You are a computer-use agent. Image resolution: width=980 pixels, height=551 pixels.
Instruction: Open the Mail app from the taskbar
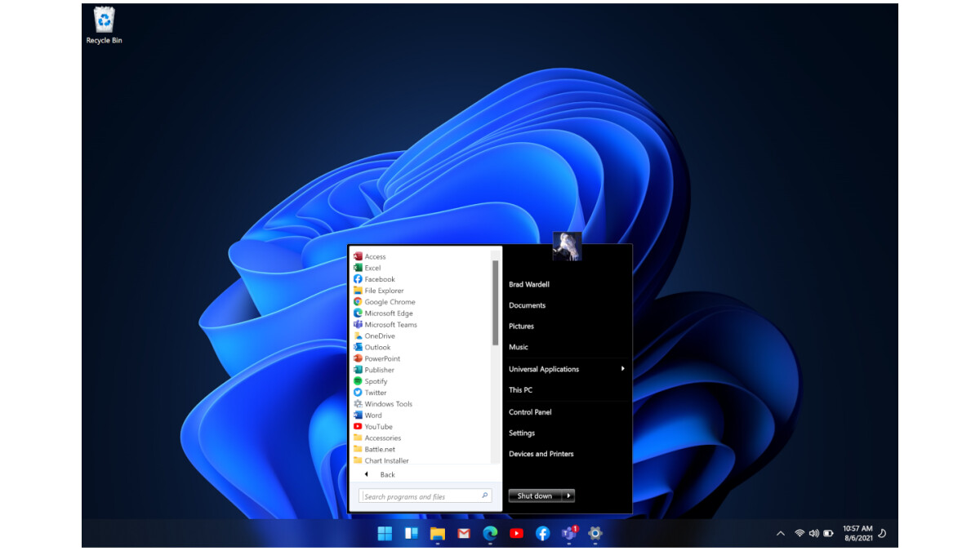click(x=463, y=533)
